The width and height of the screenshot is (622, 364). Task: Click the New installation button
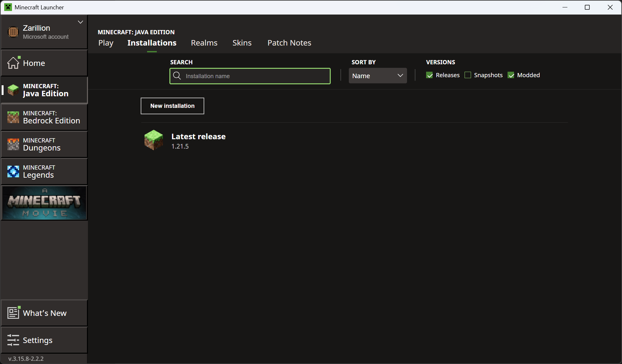coord(172,106)
